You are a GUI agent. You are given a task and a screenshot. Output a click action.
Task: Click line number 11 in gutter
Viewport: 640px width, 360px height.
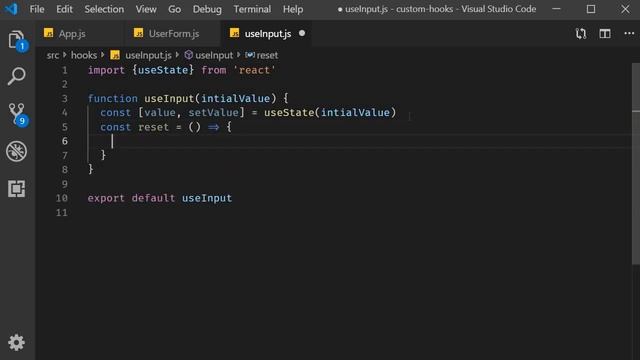click(x=62, y=212)
